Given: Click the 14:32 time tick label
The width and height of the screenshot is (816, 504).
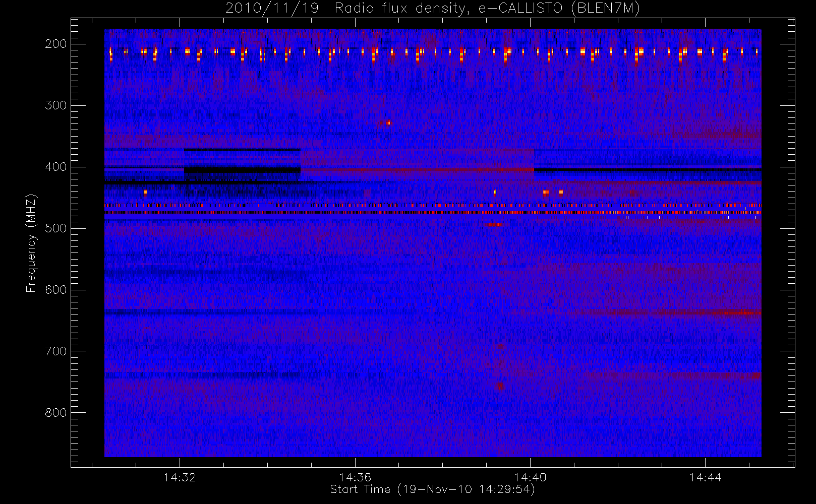Looking at the screenshot, I should (x=180, y=477).
